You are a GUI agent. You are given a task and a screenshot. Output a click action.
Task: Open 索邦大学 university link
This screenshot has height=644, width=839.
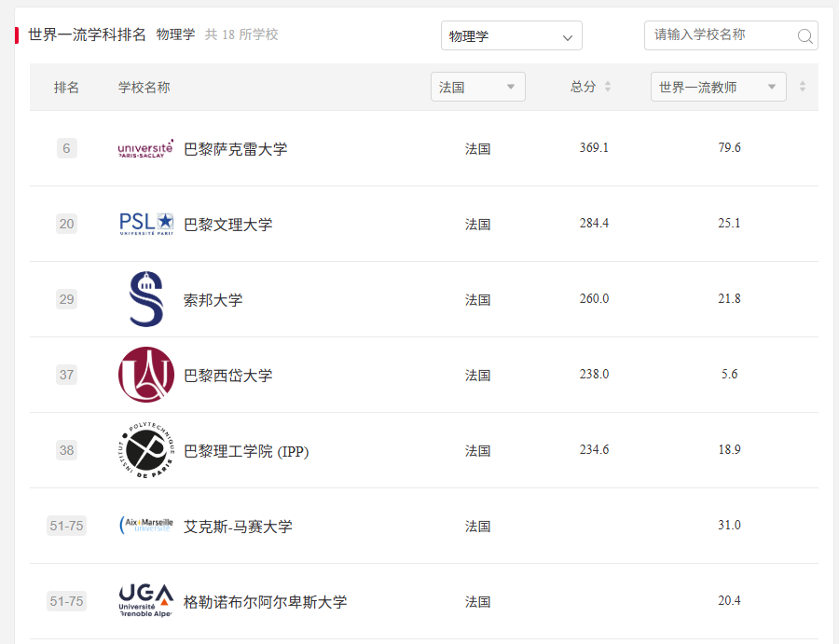point(213,300)
